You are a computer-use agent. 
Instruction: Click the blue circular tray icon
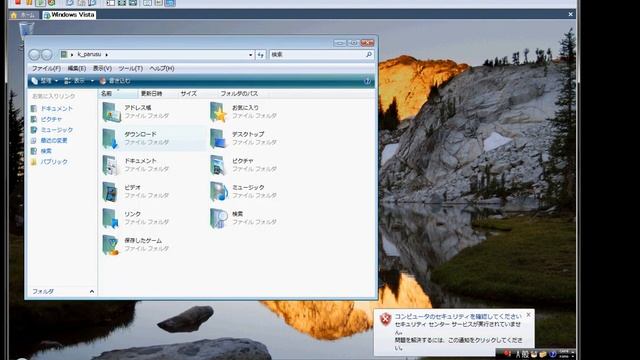tap(553, 354)
